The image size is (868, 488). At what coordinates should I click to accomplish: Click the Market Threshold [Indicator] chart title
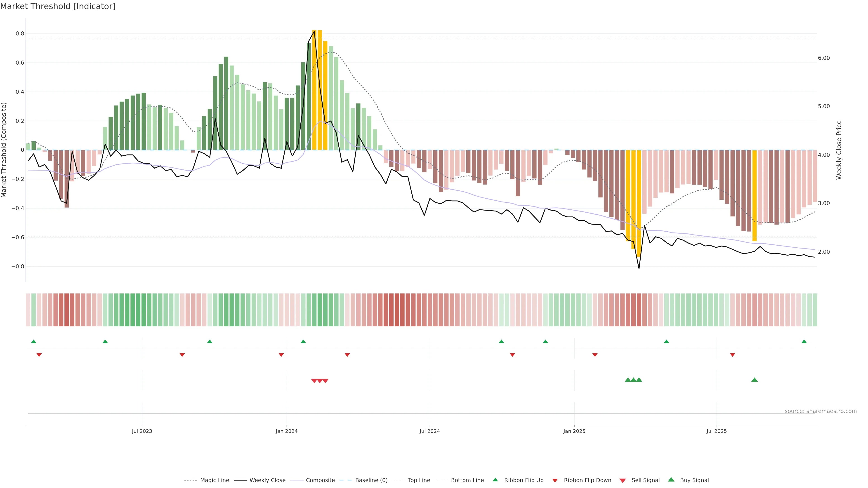point(58,6)
